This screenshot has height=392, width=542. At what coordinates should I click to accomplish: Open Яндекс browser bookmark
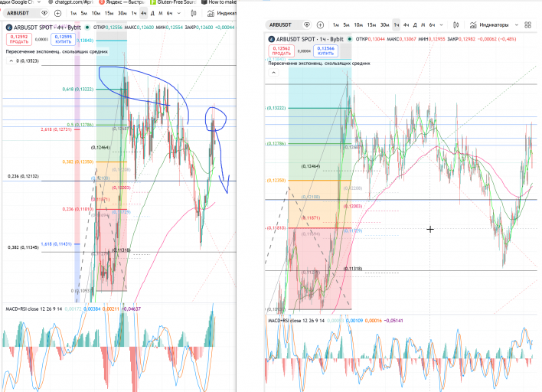pyautogui.click(x=121, y=2)
